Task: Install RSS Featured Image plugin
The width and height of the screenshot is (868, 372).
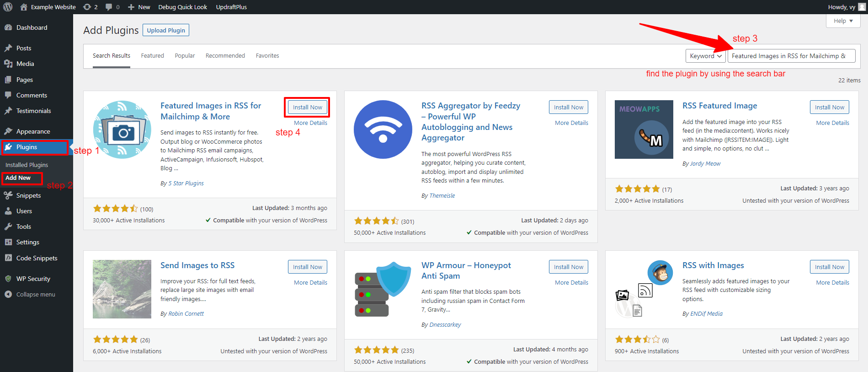Action: coord(830,107)
